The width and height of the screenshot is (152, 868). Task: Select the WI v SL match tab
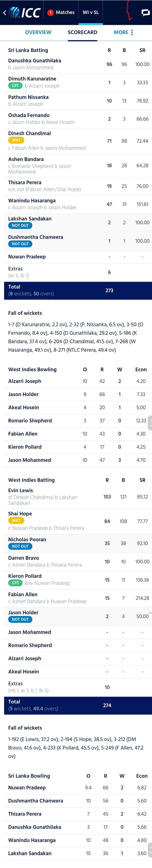pyautogui.click(x=91, y=12)
